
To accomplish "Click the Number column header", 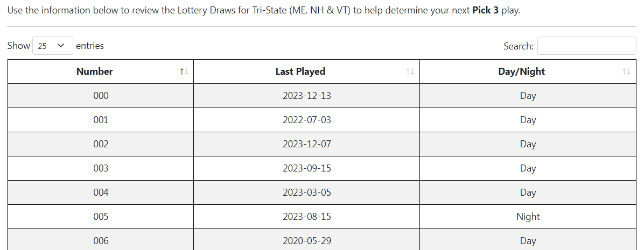I will (x=101, y=72).
